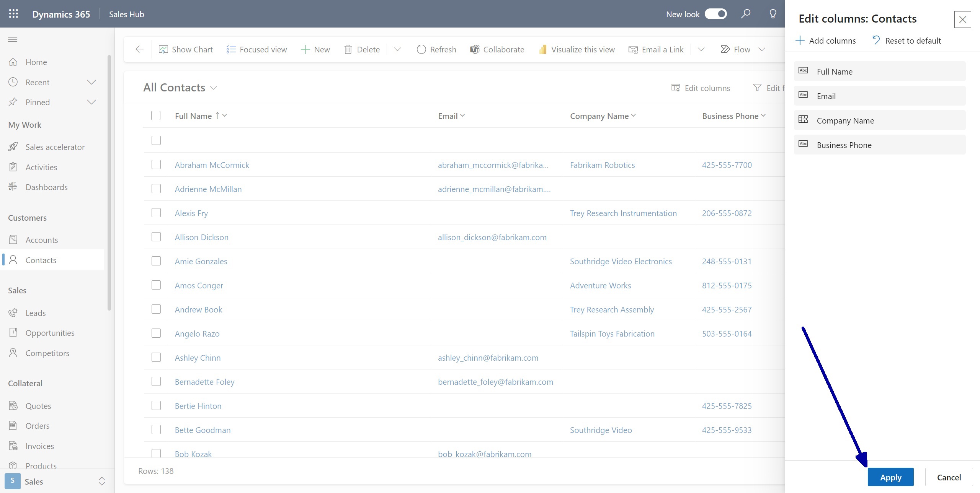Open the lightbulb assistant icon

tap(773, 14)
